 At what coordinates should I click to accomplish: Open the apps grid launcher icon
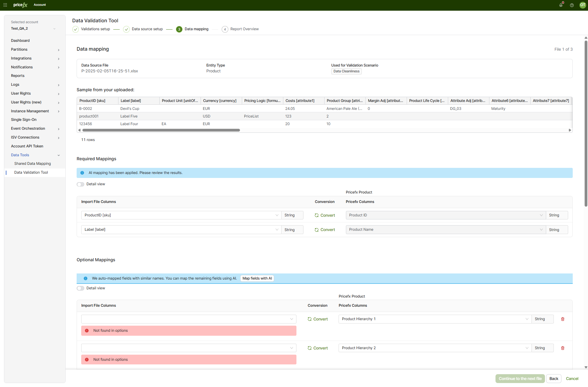coord(5,5)
